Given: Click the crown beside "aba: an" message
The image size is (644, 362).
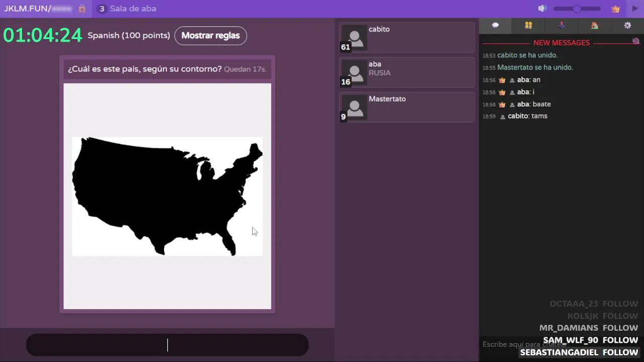Looking at the screenshot, I should 502,80.
